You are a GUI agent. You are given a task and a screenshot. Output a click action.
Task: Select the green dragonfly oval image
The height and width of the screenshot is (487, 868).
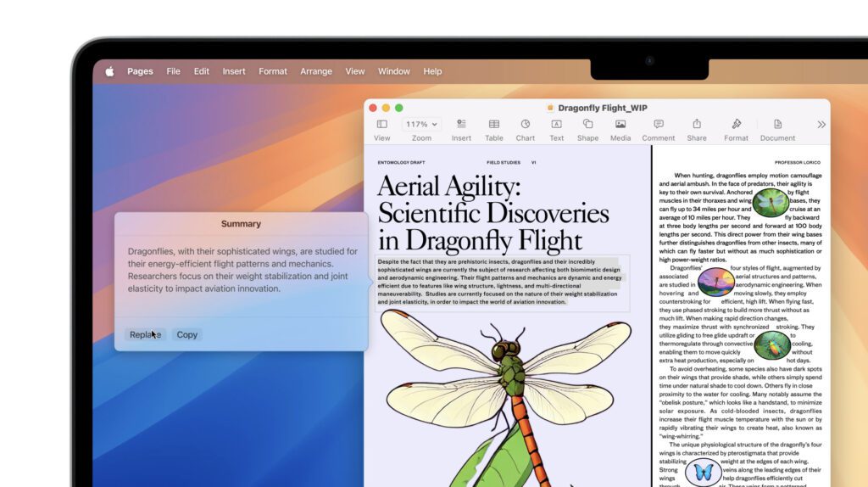coord(771,203)
